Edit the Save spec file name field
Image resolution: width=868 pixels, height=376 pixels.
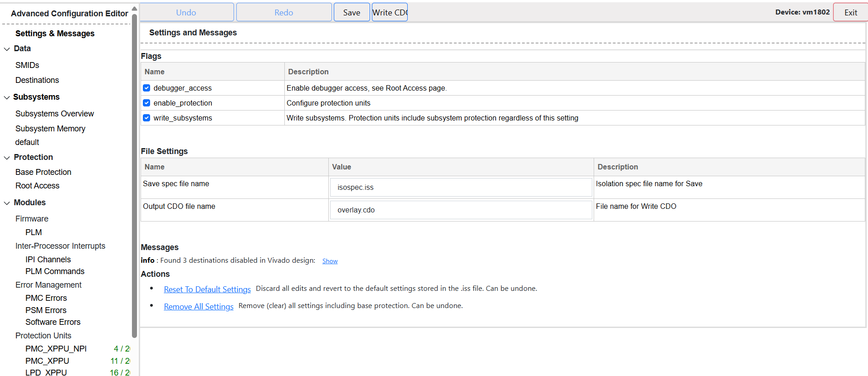(461, 187)
